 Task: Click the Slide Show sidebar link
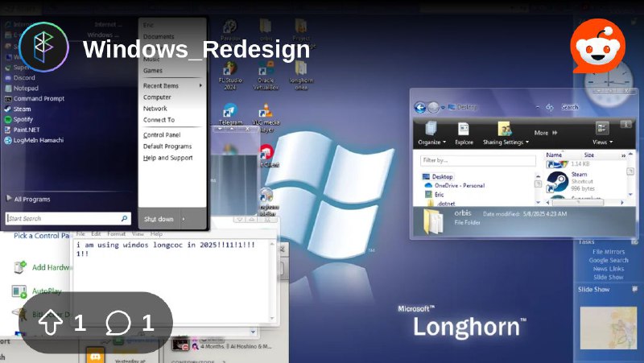(609, 277)
